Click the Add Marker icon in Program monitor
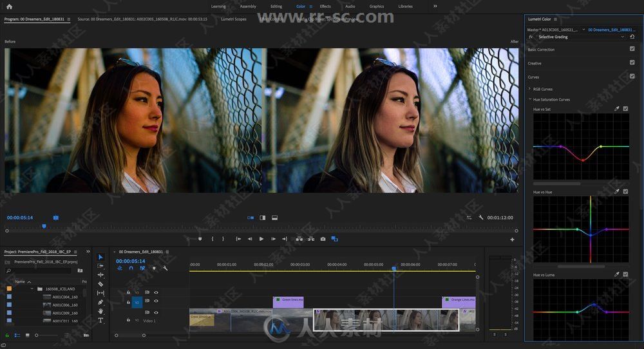This screenshot has width=644, height=349. pos(200,238)
